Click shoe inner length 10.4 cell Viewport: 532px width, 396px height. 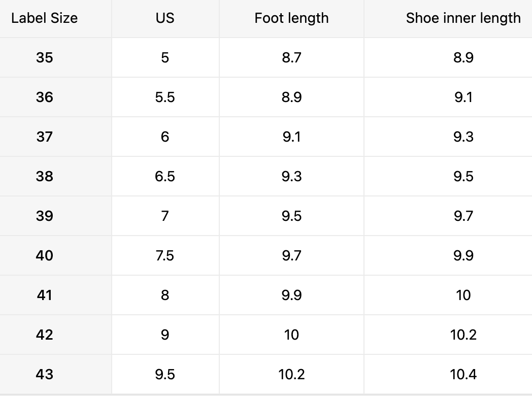tap(463, 375)
